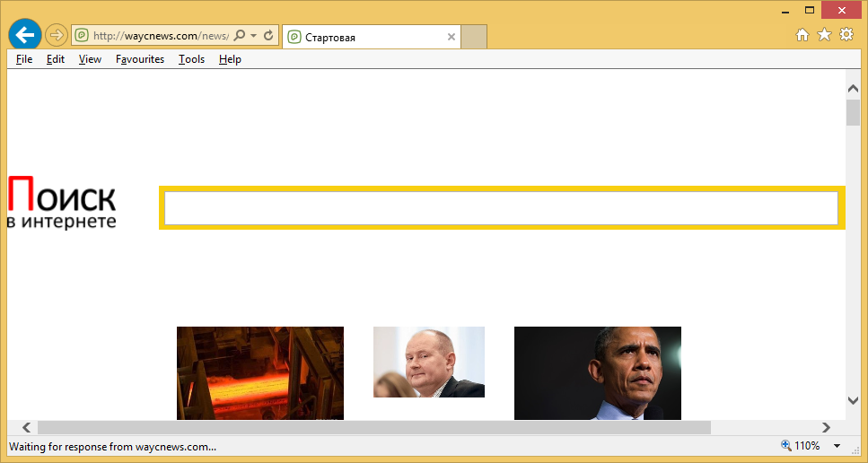Open a new blank tab
Viewport: 868px width, 463px height.
(x=474, y=37)
